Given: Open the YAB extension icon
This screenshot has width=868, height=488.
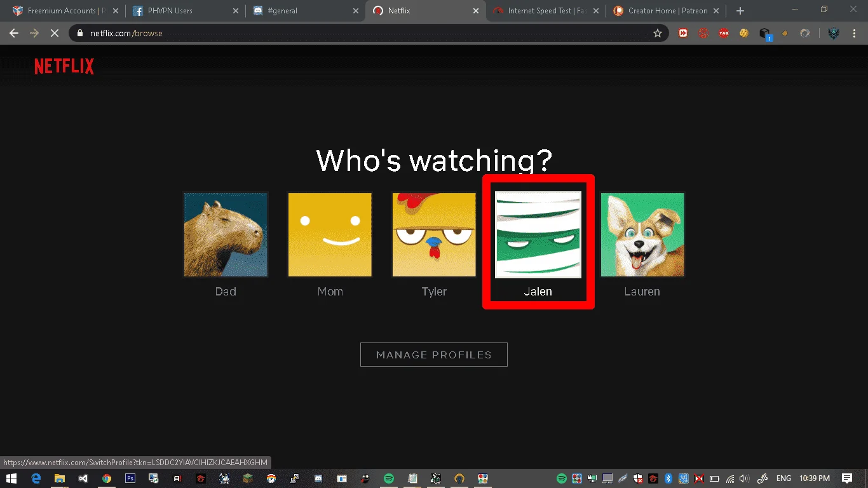Looking at the screenshot, I should coord(724,33).
